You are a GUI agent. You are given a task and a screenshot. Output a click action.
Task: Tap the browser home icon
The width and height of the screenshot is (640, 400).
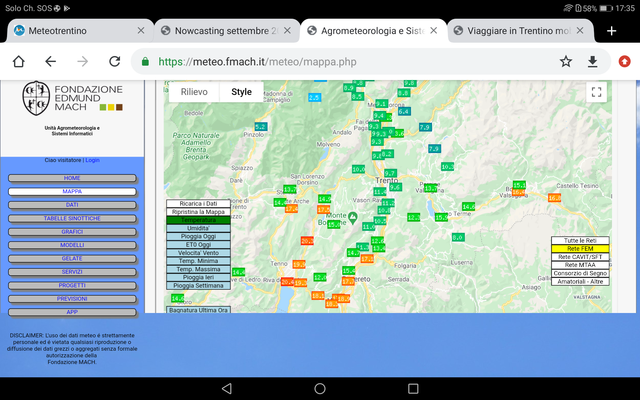19,62
